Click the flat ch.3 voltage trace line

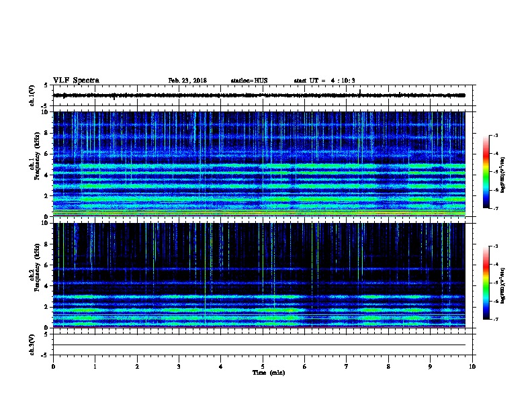[x=259, y=345]
